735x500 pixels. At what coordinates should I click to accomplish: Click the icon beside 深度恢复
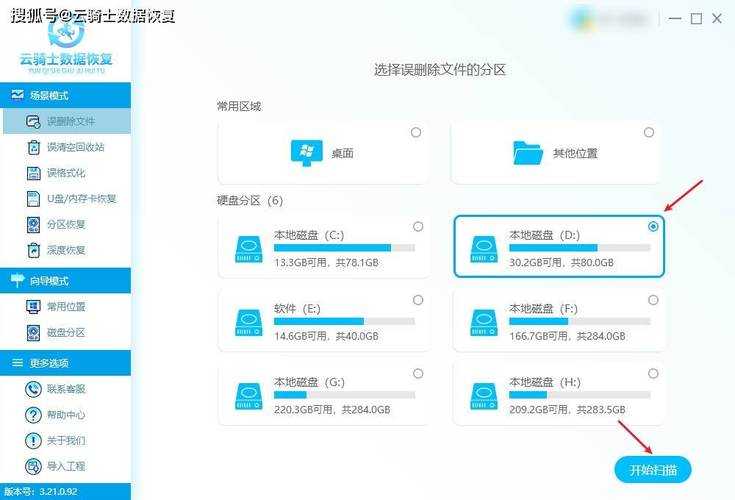33,250
